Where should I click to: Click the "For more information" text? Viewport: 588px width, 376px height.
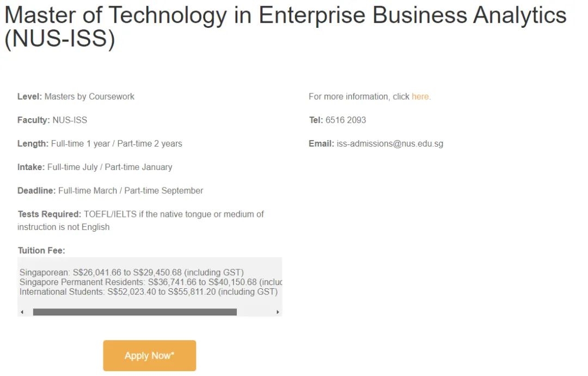[359, 96]
